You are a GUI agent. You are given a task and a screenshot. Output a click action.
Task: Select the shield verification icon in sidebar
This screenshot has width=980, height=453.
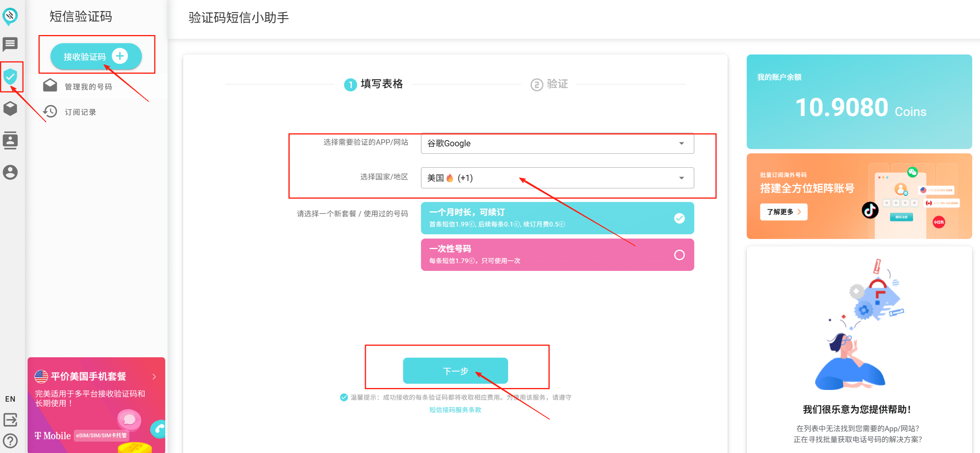coord(10,76)
